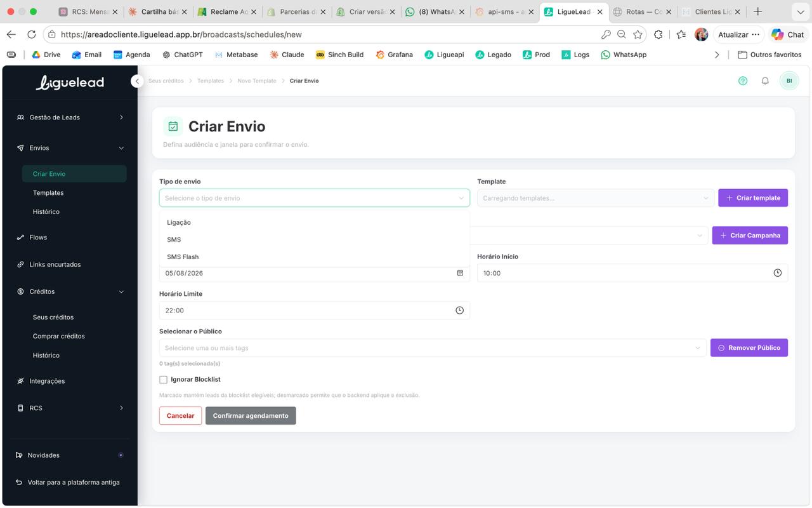Bookmark this page with the star icon
The image size is (812, 508).
[x=638, y=34]
